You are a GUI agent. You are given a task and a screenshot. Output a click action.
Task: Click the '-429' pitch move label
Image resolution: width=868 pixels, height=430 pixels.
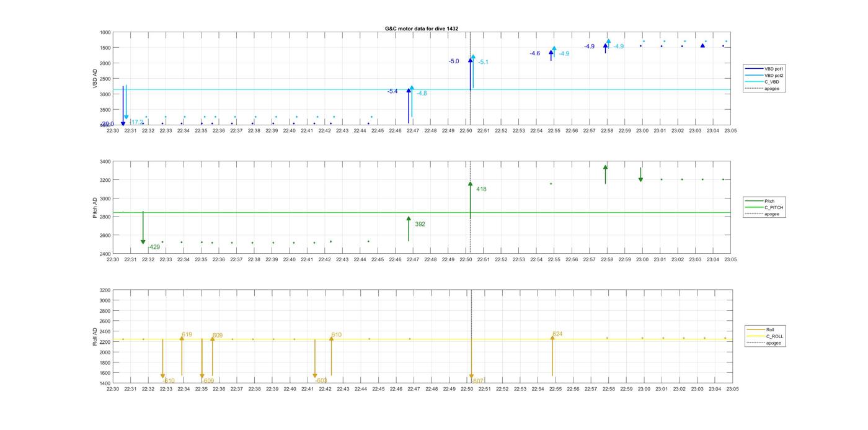[x=154, y=247]
